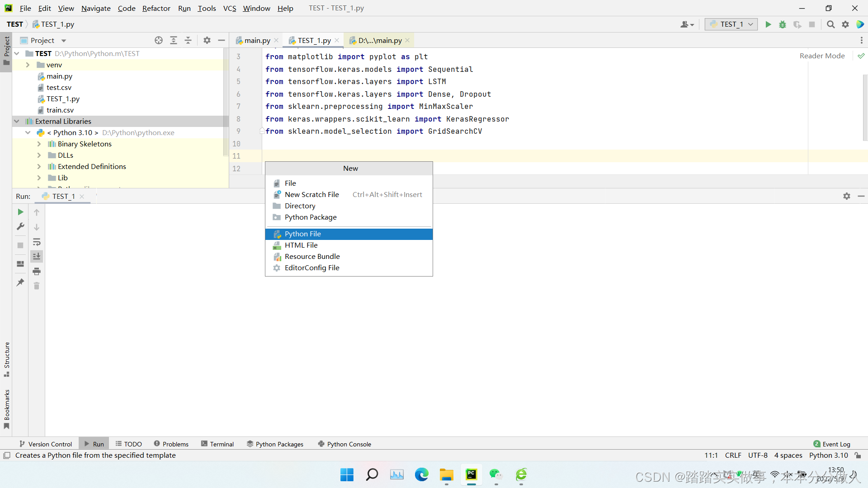Expand Extended Definitions node
Image resolution: width=868 pixels, height=488 pixels.
39,166
